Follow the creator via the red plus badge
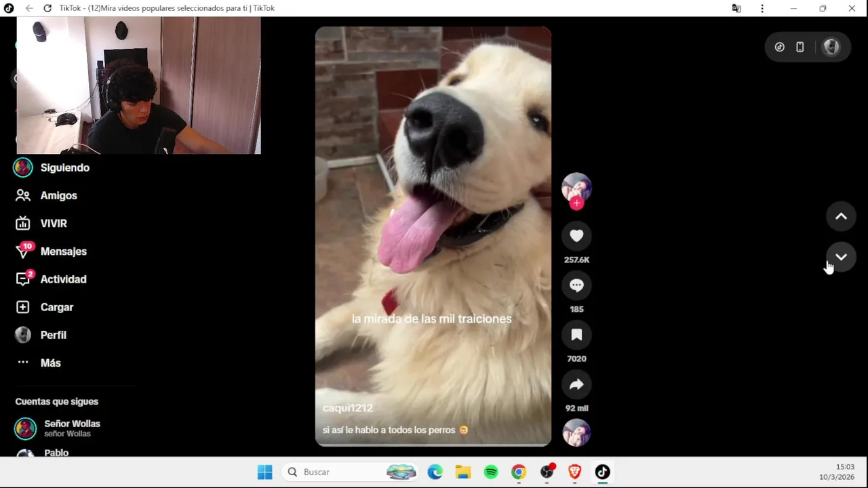The image size is (868, 488). 576,203
